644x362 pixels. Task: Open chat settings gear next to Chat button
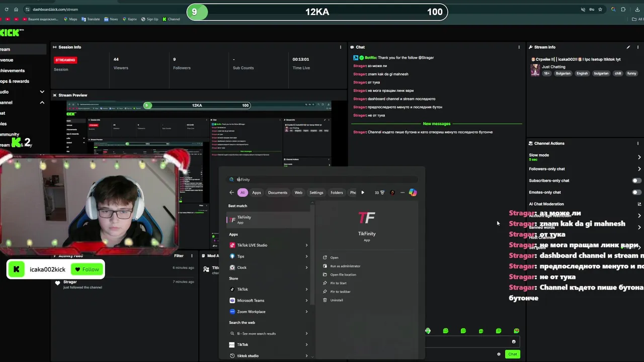tap(499, 354)
